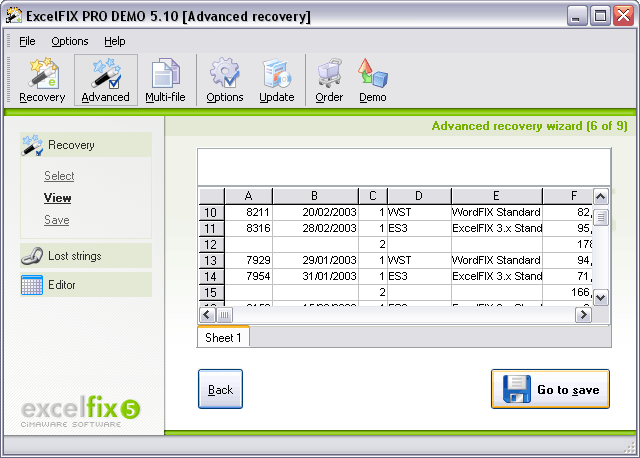The width and height of the screenshot is (640, 458).
Task: Select column D header
Action: pyautogui.click(x=419, y=196)
